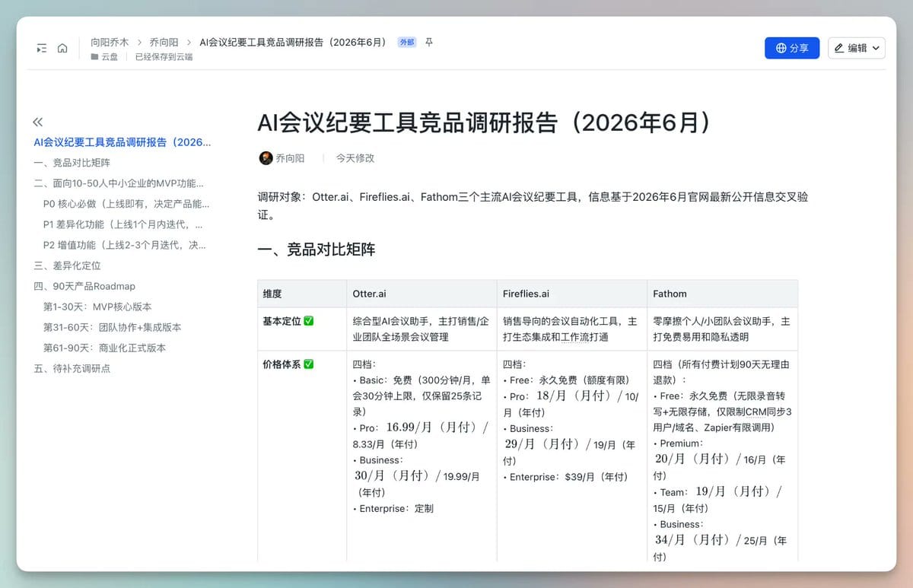Toggle the sidebar navigation icon
This screenshot has width=913, height=588.
(42, 48)
